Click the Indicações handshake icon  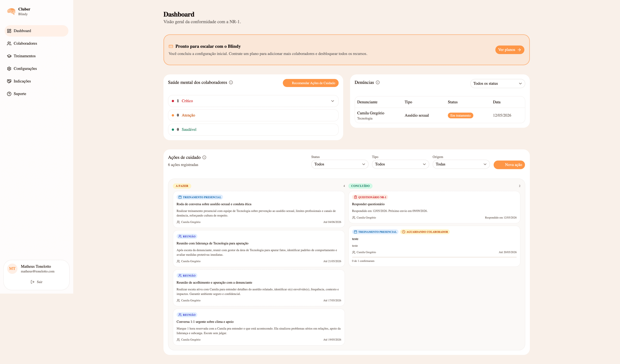pyautogui.click(x=9, y=81)
